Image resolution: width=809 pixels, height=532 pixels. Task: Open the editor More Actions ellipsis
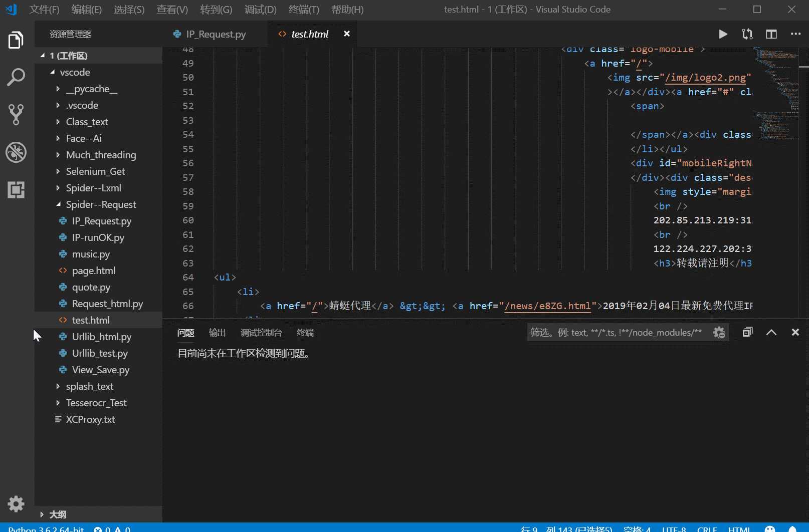point(795,34)
